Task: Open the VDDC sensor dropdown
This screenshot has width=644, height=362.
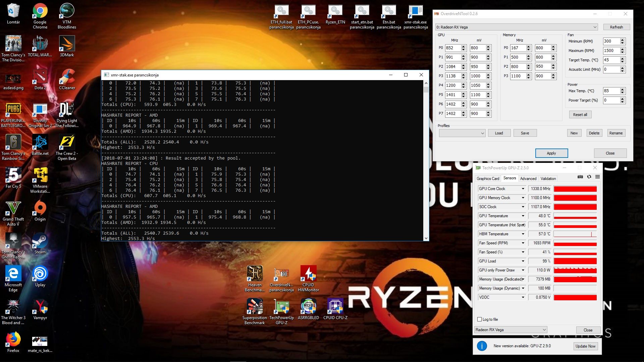Action: coord(523,297)
